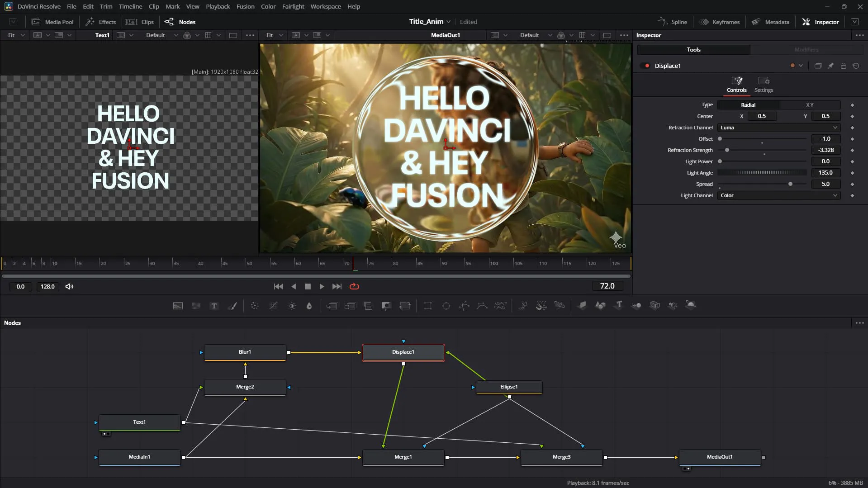Open the Media Pool panel
The width and height of the screenshot is (868, 488).
click(x=52, y=22)
